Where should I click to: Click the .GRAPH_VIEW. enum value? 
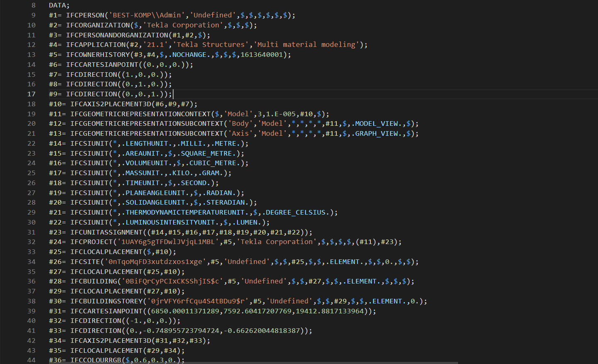pyautogui.click(x=379, y=134)
